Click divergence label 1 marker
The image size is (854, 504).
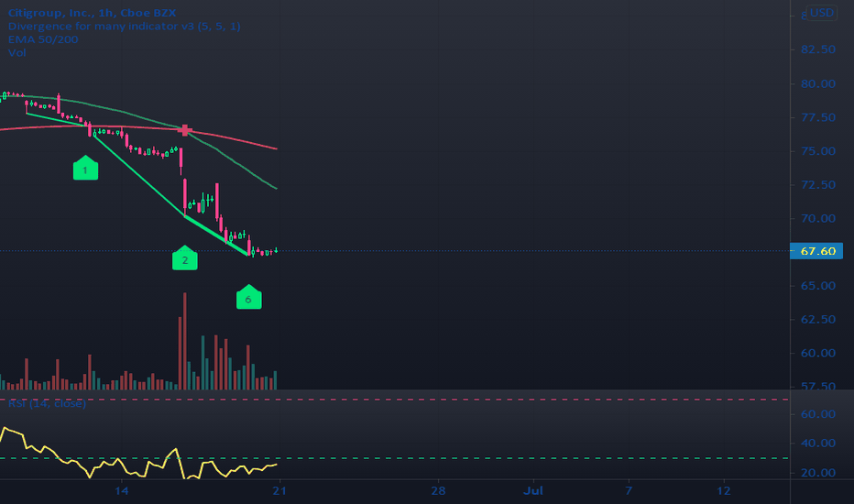85,169
